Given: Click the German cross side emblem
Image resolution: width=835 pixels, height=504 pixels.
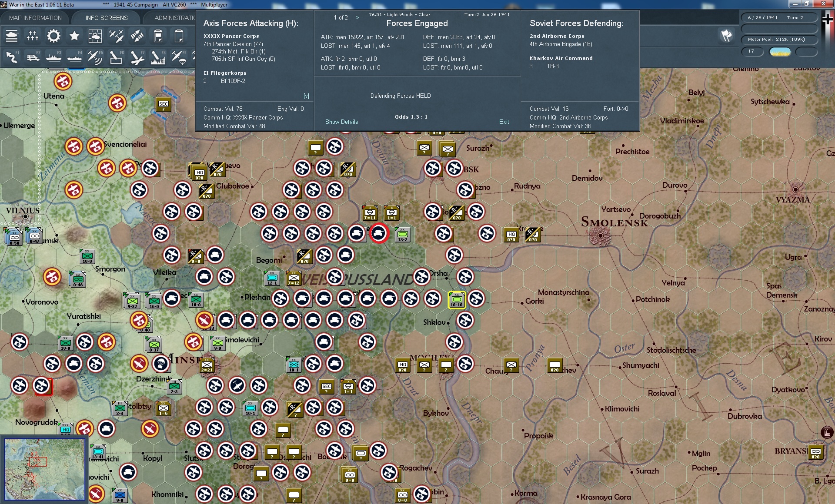Looking at the screenshot, I should (828, 19).
